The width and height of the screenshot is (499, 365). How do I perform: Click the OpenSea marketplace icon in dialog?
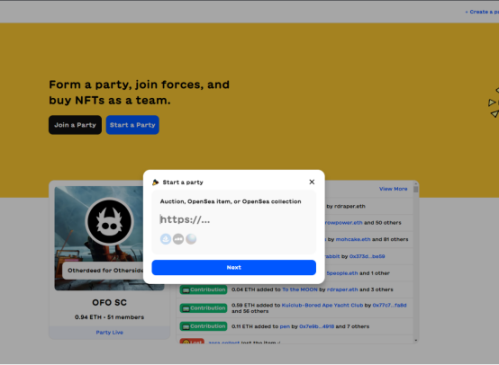166,239
